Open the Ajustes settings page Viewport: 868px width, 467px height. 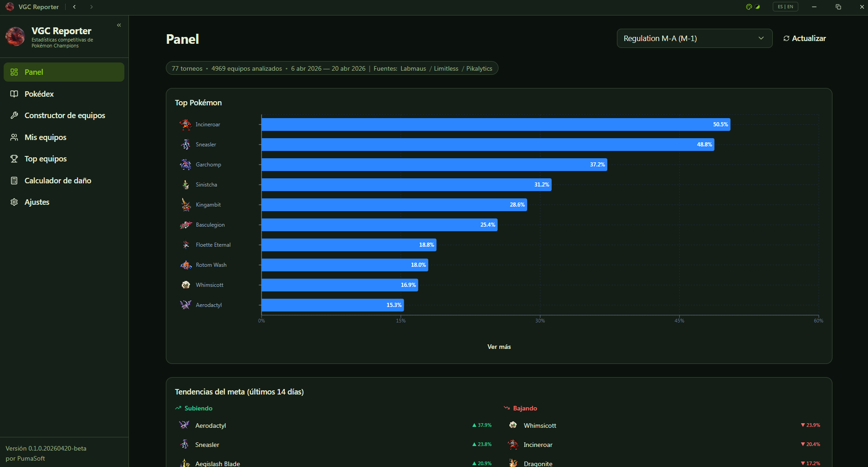[64, 202]
